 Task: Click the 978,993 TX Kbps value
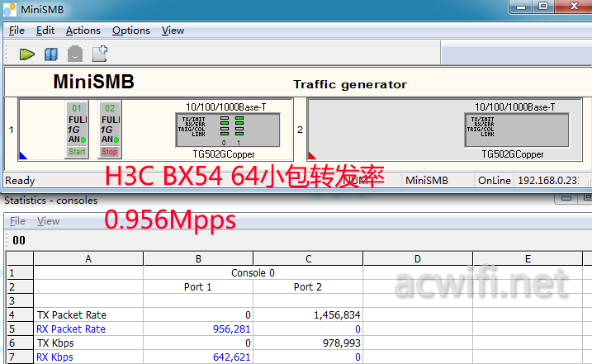342,343
